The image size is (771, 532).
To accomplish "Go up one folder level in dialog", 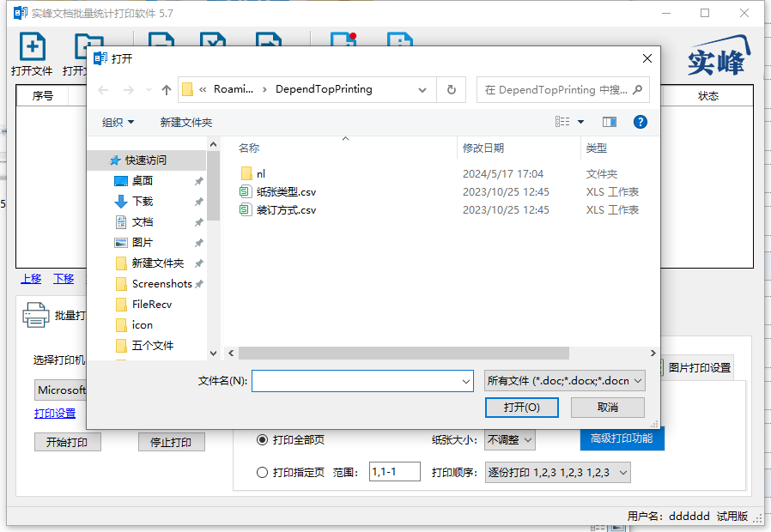I will 167,90.
